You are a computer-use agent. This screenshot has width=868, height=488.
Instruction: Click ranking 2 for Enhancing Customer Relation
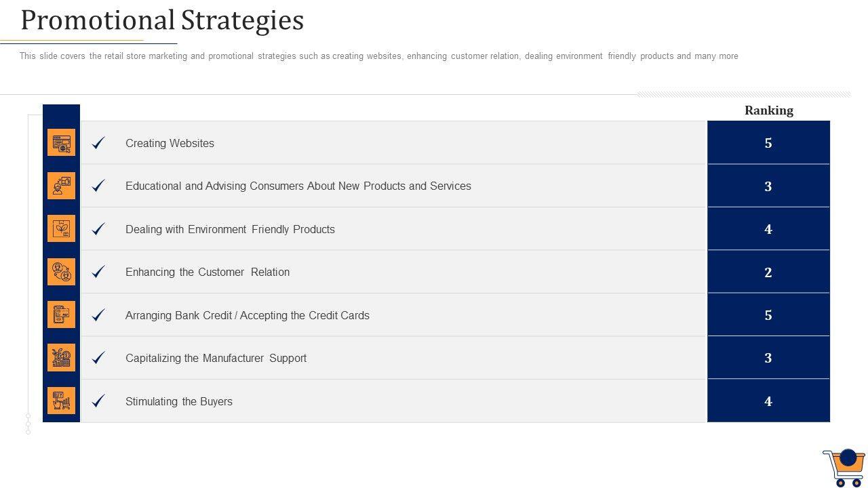(768, 272)
